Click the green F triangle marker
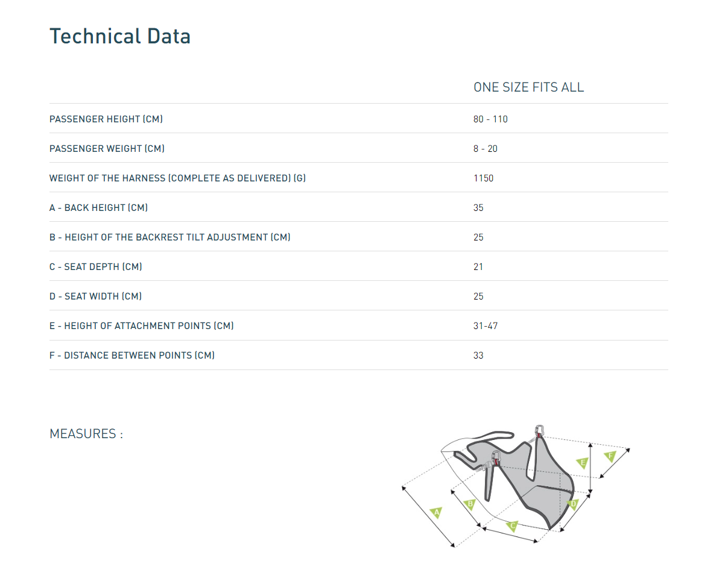The image size is (728, 575). [x=610, y=456]
